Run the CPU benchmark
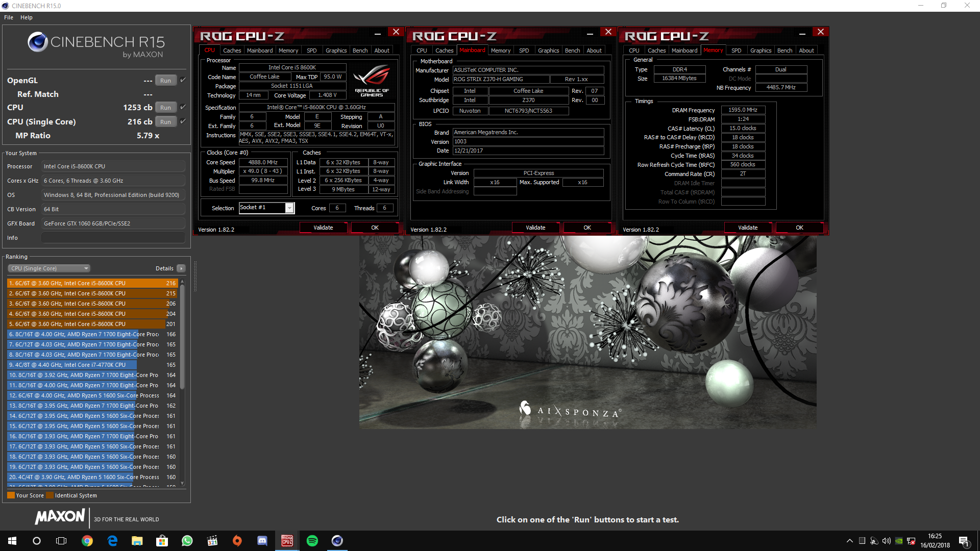Image resolution: width=980 pixels, height=551 pixels. click(x=165, y=108)
